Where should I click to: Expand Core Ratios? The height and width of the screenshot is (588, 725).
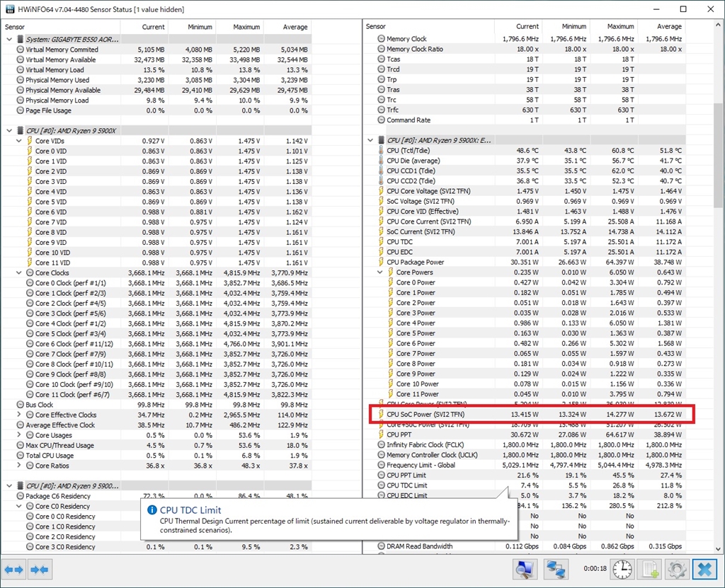pyautogui.click(x=18, y=466)
